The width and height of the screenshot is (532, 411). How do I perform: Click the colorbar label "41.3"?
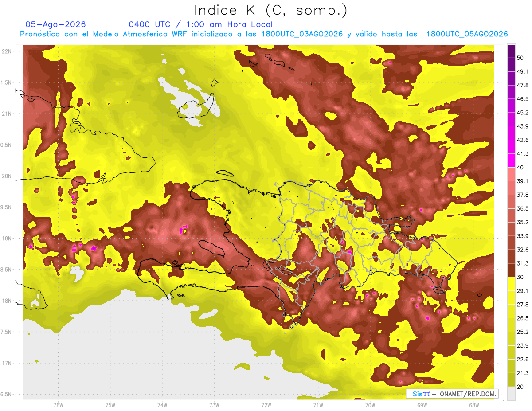coord(523,154)
